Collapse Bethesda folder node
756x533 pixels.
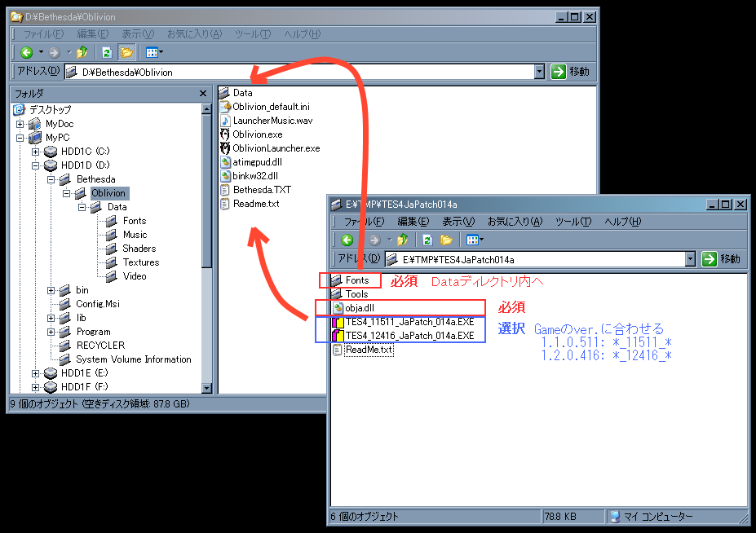click(x=51, y=180)
